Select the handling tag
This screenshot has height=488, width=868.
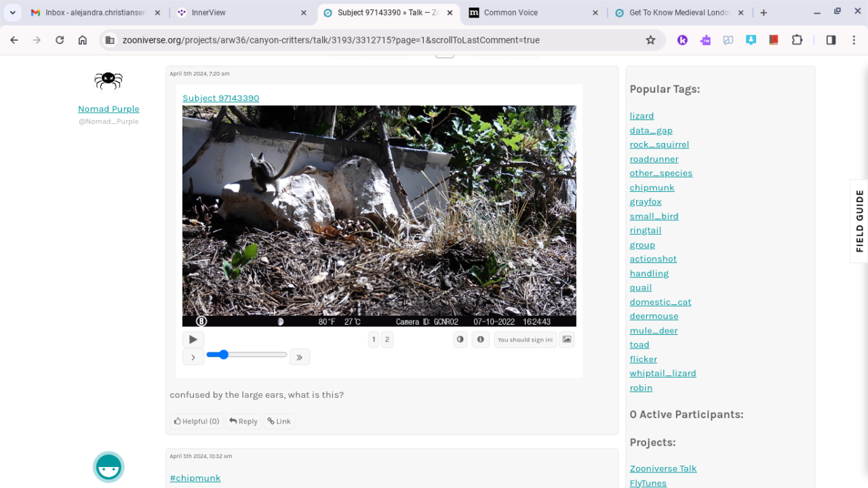(x=649, y=274)
